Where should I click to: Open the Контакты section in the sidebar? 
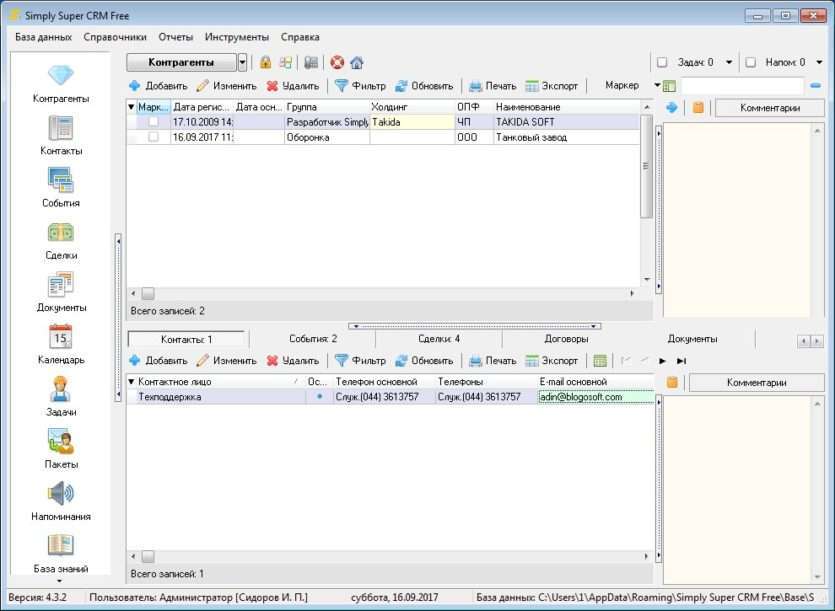[61, 135]
